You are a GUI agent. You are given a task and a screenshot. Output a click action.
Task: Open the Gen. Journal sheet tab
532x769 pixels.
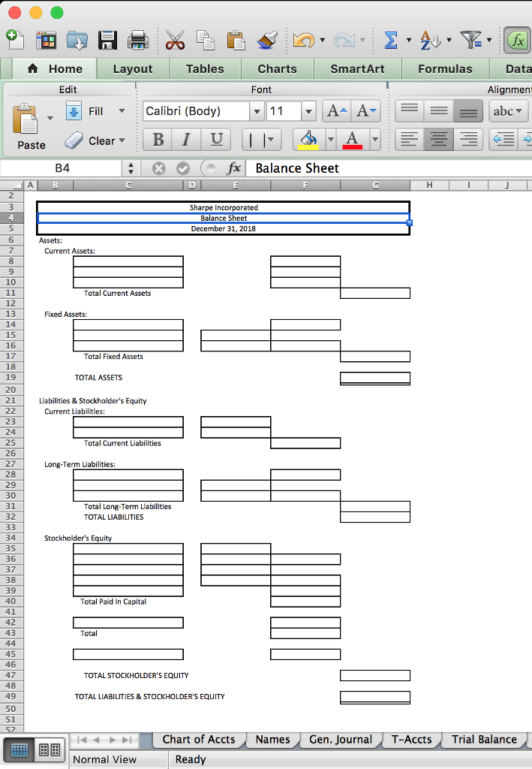pos(341,740)
